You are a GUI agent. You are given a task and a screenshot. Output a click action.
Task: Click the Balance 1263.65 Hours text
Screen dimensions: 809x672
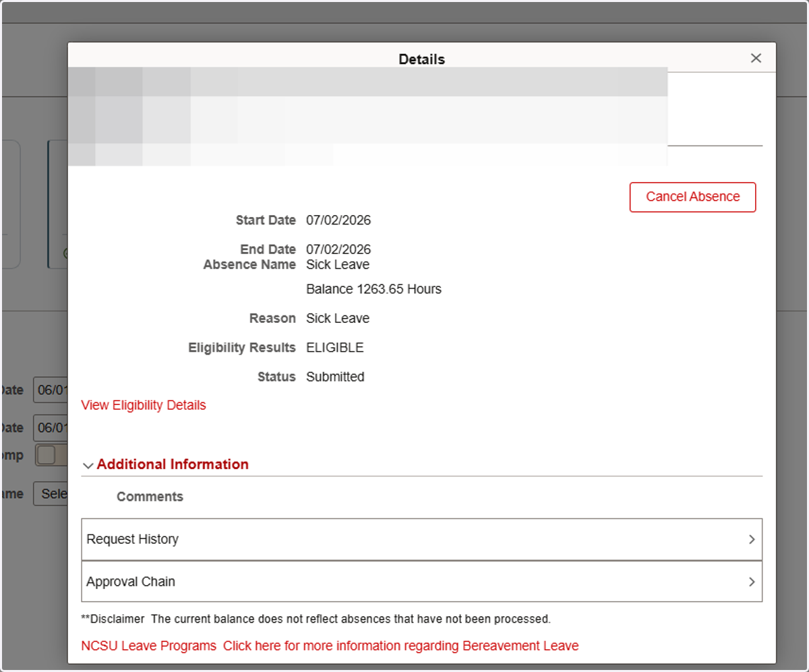tap(373, 289)
